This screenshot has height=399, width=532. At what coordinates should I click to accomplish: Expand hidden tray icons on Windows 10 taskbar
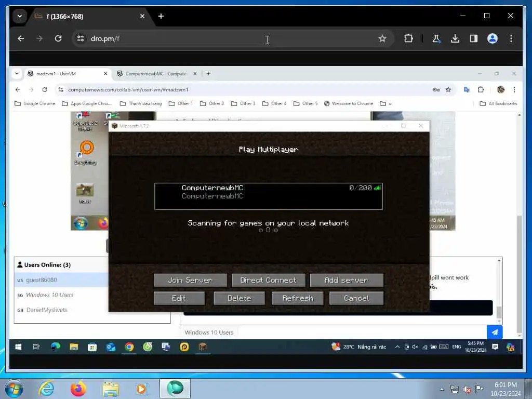[x=397, y=347]
